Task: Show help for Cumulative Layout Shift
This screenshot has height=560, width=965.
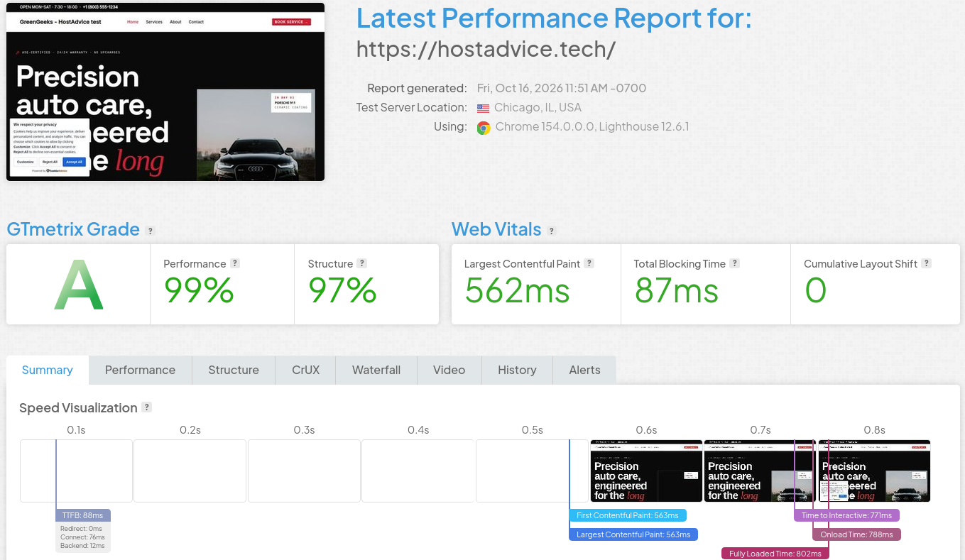Action: pyautogui.click(x=927, y=263)
